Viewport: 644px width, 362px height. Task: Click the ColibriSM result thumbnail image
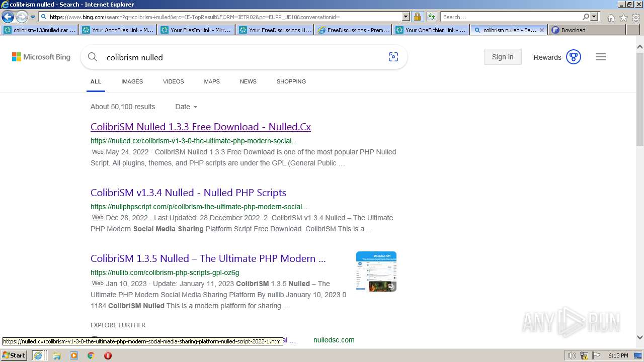376,271
